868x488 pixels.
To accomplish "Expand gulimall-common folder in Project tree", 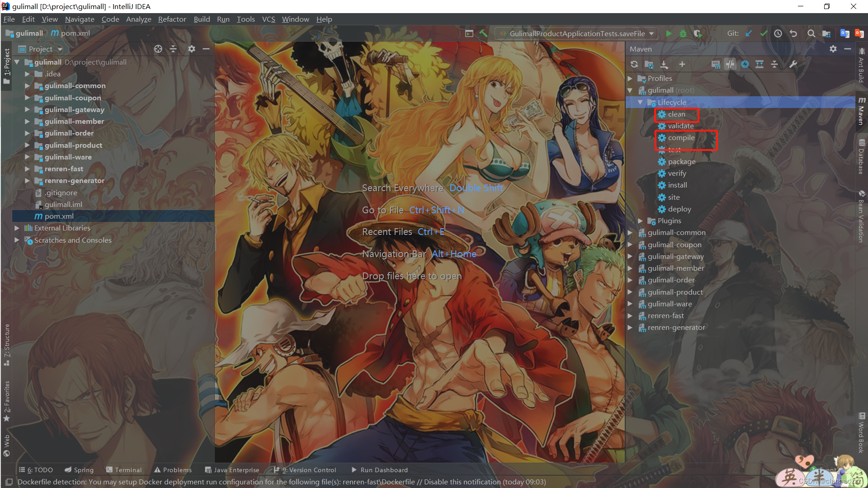I will tap(27, 86).
